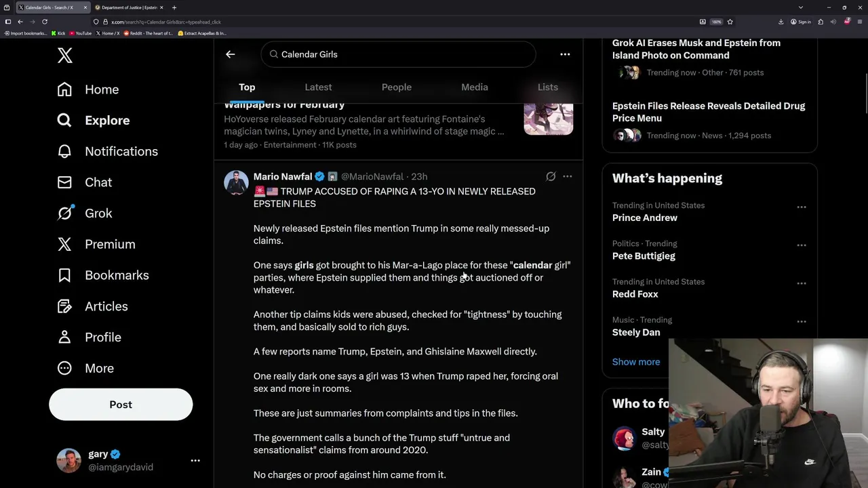Click the shield tracking protection icon
Screen dimensions: 868x488
coord(96,22)
